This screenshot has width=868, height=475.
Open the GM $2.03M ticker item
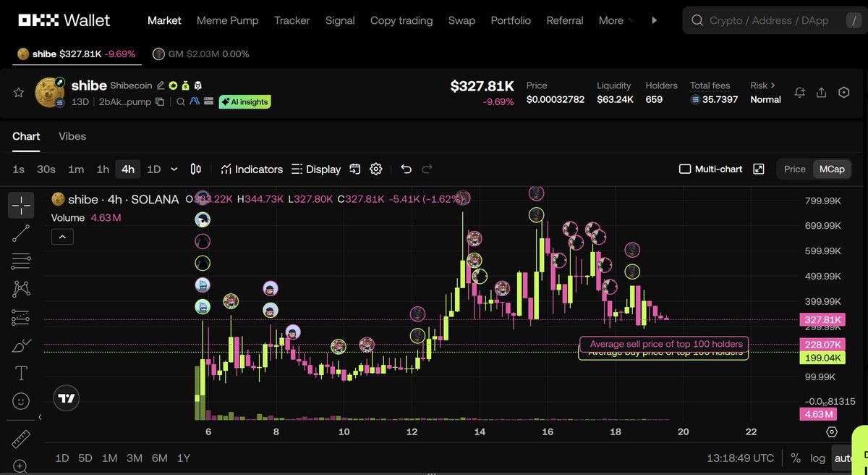click(x=201, y=54)
